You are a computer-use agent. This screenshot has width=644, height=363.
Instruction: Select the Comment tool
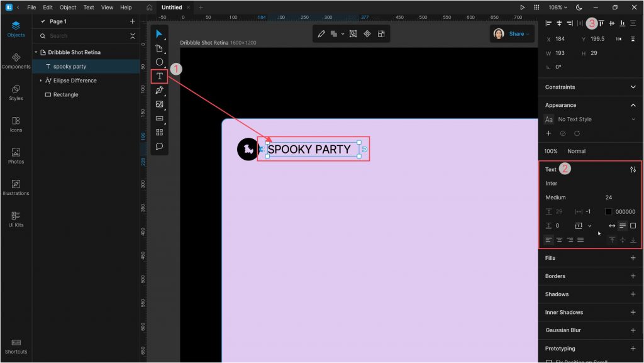[x=159, y=146]
